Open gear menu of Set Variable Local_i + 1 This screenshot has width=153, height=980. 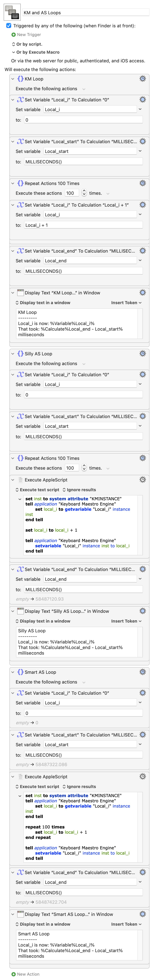pyautogui.click(x=142, y=205)
